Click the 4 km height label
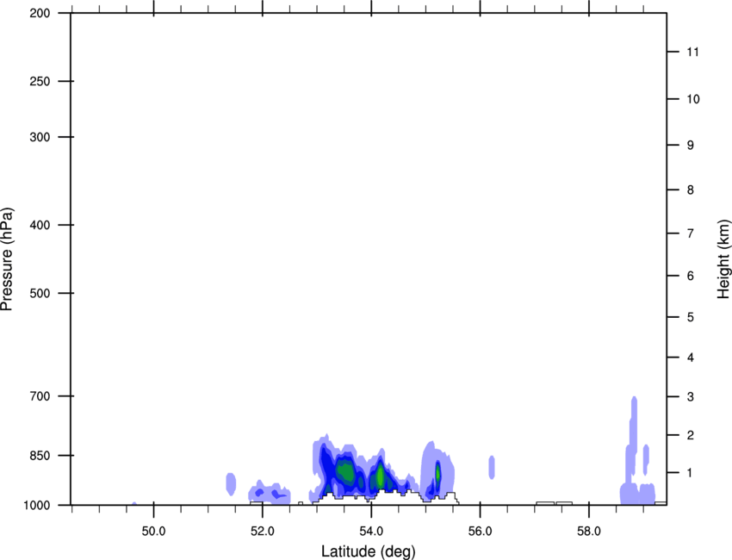Screen dimensions: 732x560 [x=691, y=358]
